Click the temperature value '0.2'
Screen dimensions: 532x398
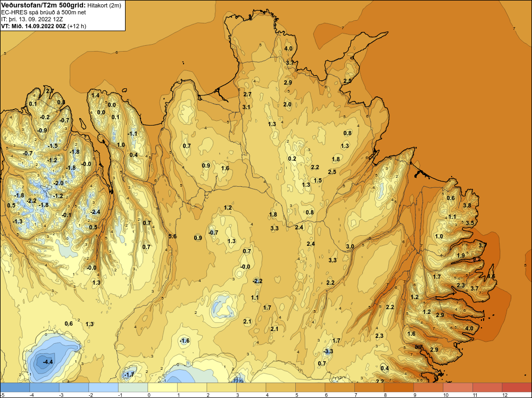(x=292, y=159)
